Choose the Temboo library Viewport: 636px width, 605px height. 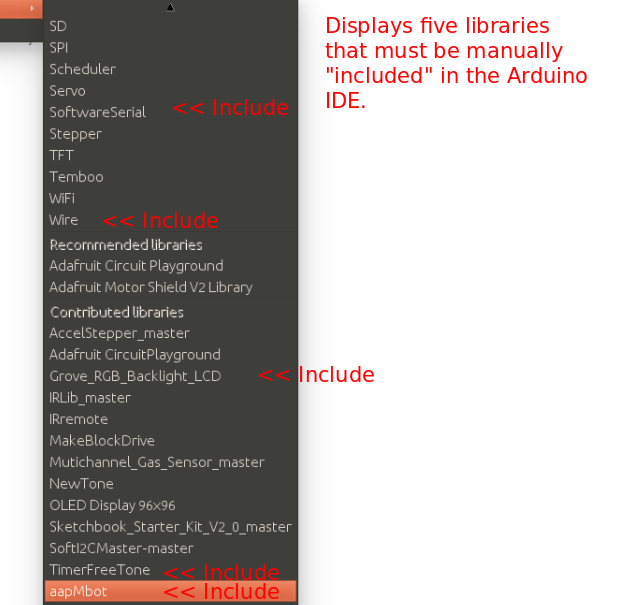76,177
